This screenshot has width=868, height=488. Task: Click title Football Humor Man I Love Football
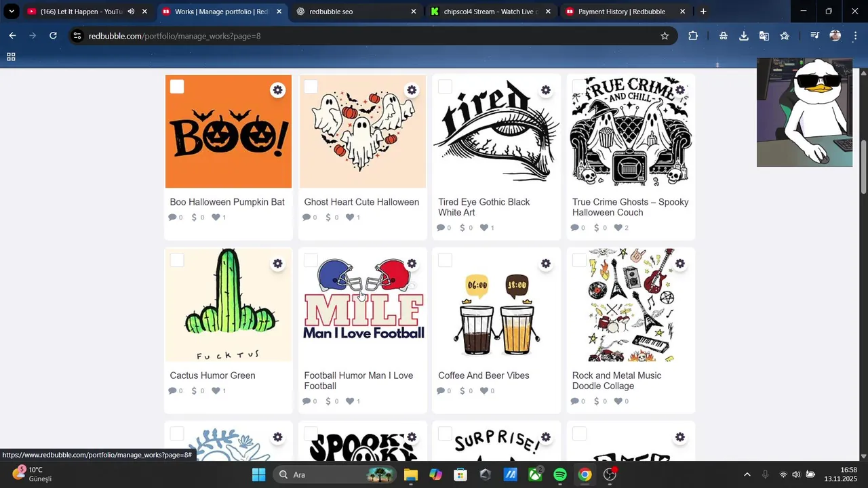[x=359, y=381]
